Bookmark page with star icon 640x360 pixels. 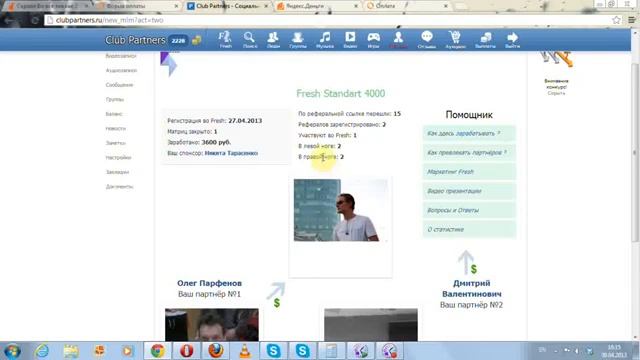pos(616,20)
